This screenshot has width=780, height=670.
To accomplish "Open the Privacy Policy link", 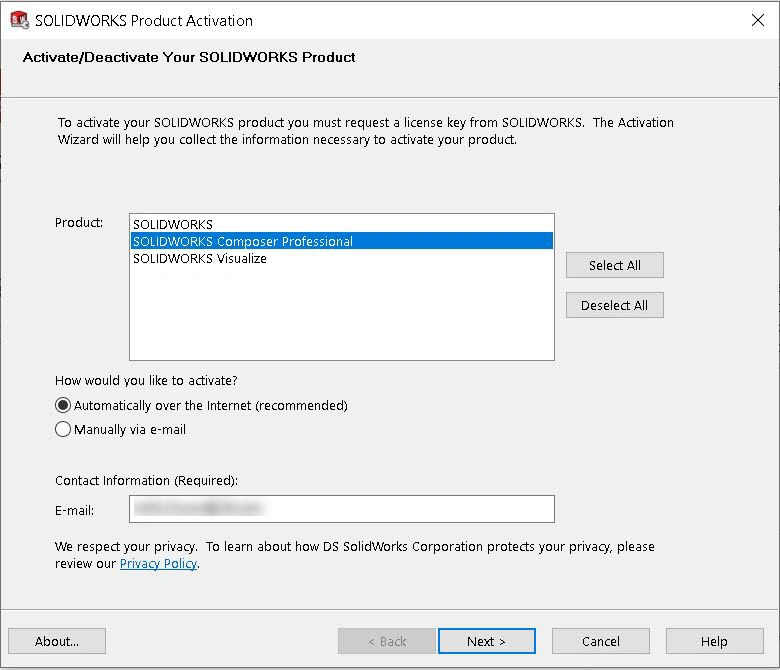I will [x=158, y=564].
